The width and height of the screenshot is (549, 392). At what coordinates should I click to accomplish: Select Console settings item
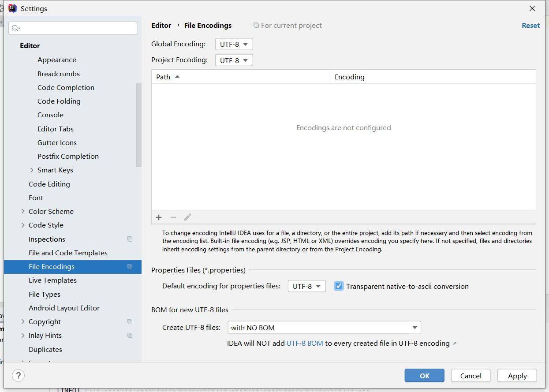point(50,115)
